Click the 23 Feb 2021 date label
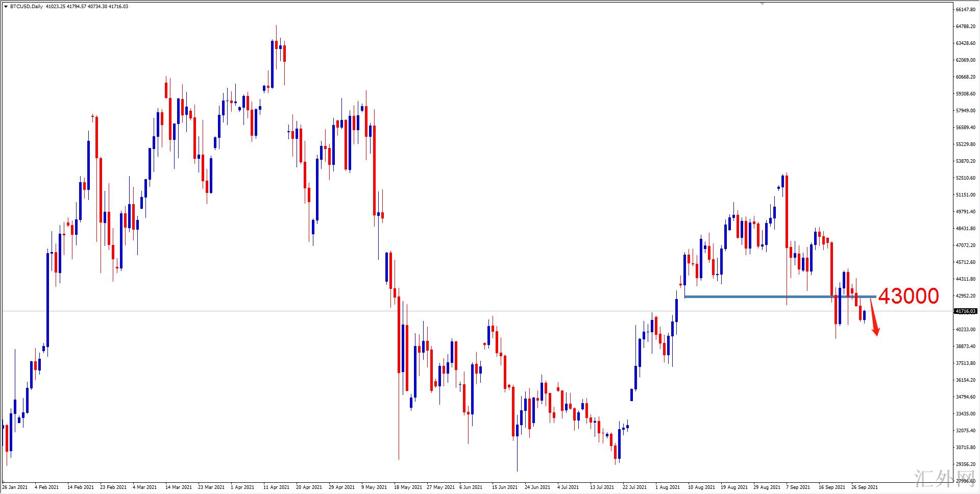Screen dimensions: 980x494 (113, 487)
